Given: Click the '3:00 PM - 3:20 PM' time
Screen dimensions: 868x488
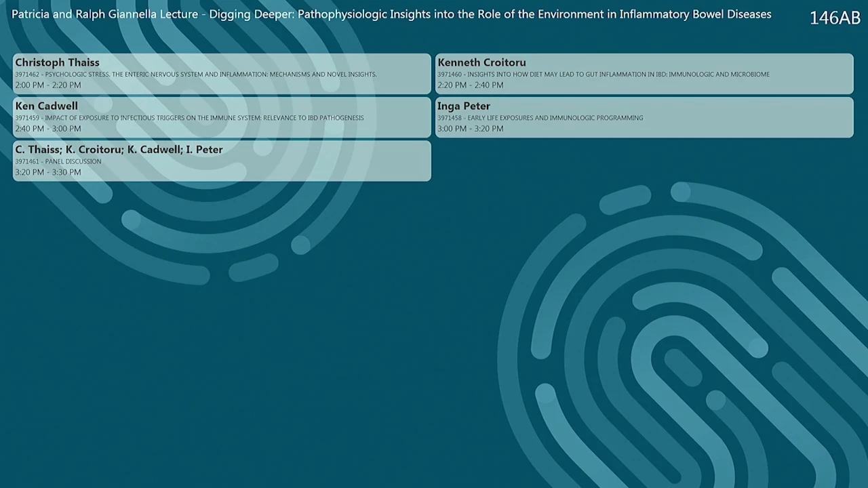Looking at the screenshot, I should pos(471,129).
